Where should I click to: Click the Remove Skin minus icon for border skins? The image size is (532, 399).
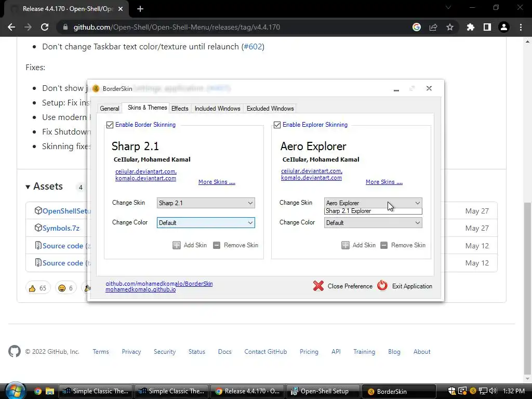tap(217, 245)
